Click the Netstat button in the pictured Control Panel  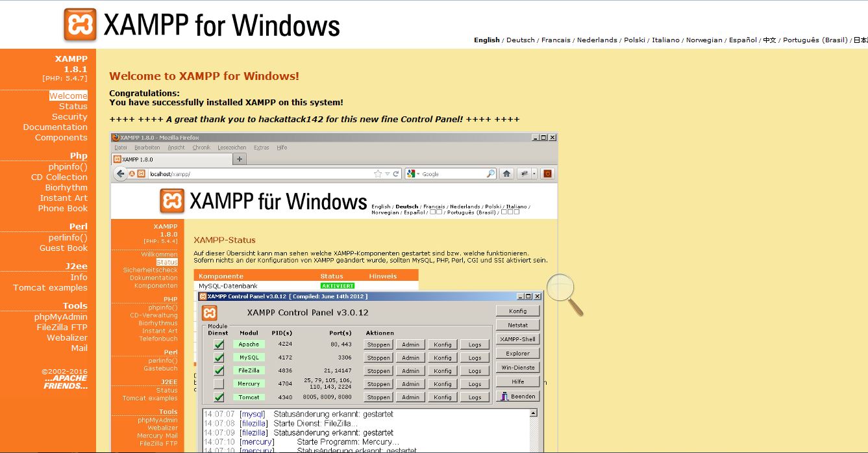click(518, 325)
